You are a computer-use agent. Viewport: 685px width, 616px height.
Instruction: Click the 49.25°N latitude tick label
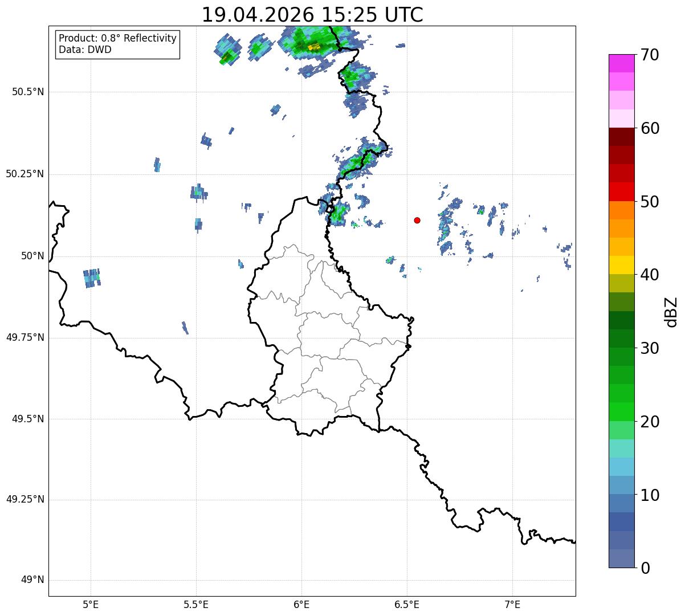pyautogui.click(x=25, y=500)
